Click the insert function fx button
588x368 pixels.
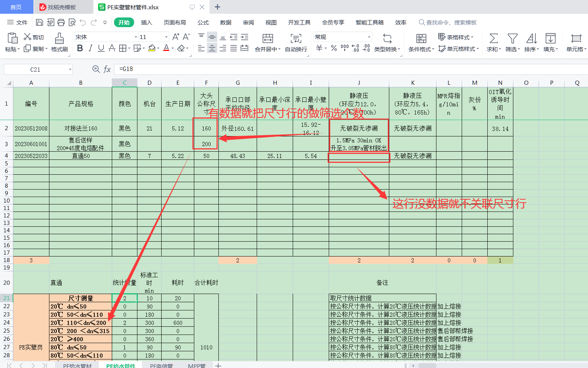[x=107, y=69]
